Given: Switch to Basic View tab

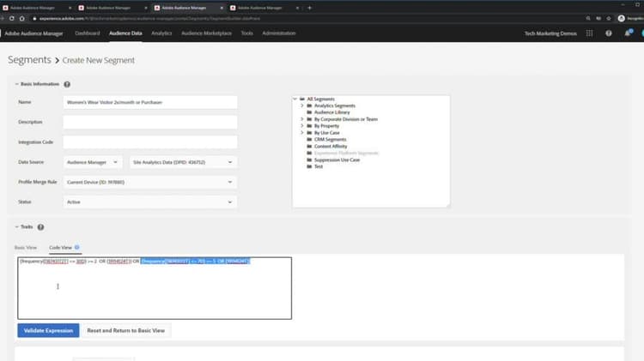Looking at the screenshot, I should (26, 247).
